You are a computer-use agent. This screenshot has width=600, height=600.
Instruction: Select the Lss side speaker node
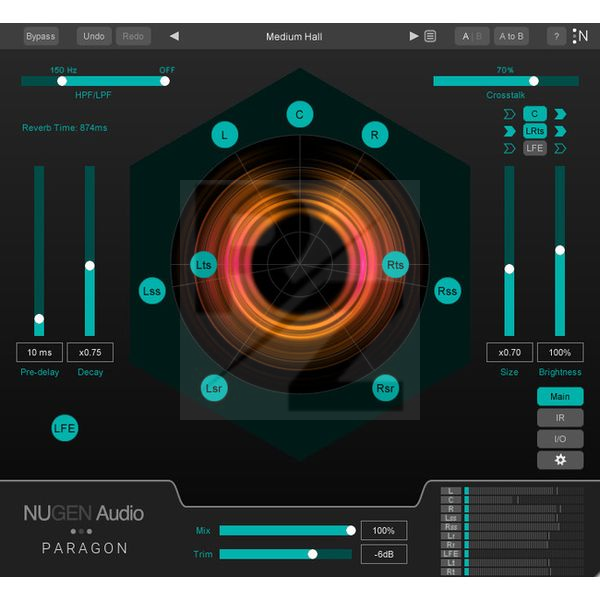point(152,291)
